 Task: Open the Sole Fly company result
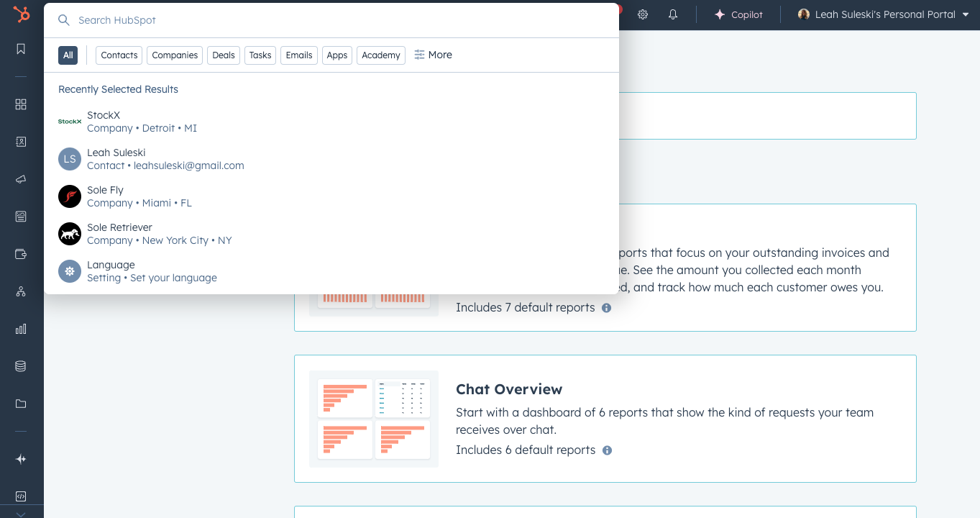[x=331, y=196]
